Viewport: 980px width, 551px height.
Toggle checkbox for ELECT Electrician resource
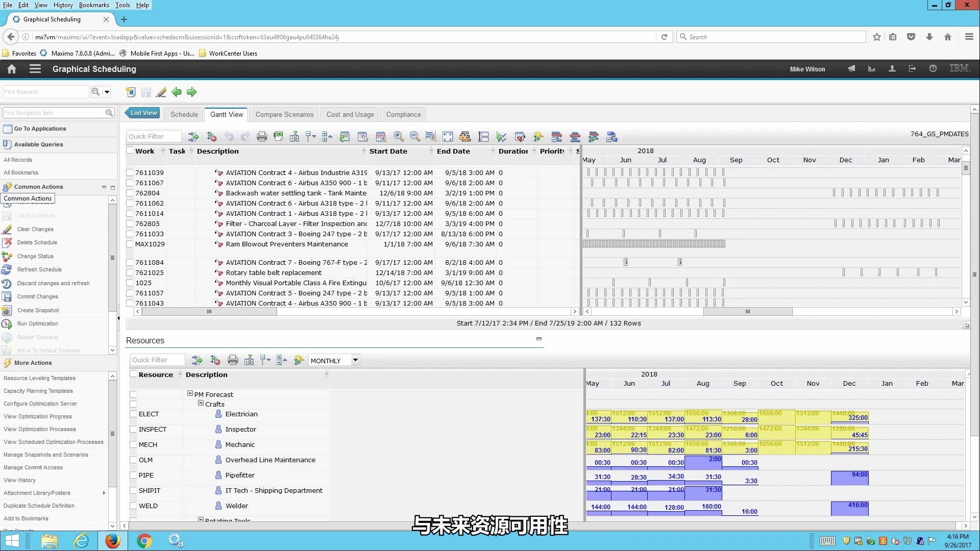(x=133, y=414)
